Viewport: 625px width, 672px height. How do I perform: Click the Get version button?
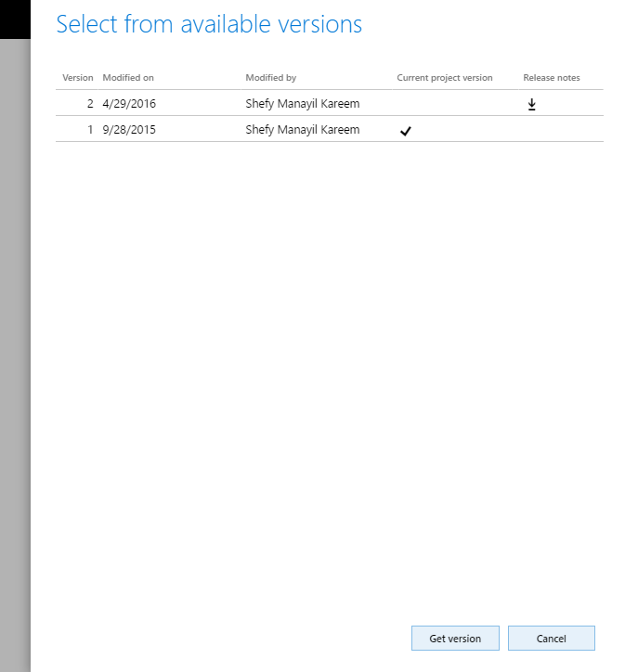(455, 639)
